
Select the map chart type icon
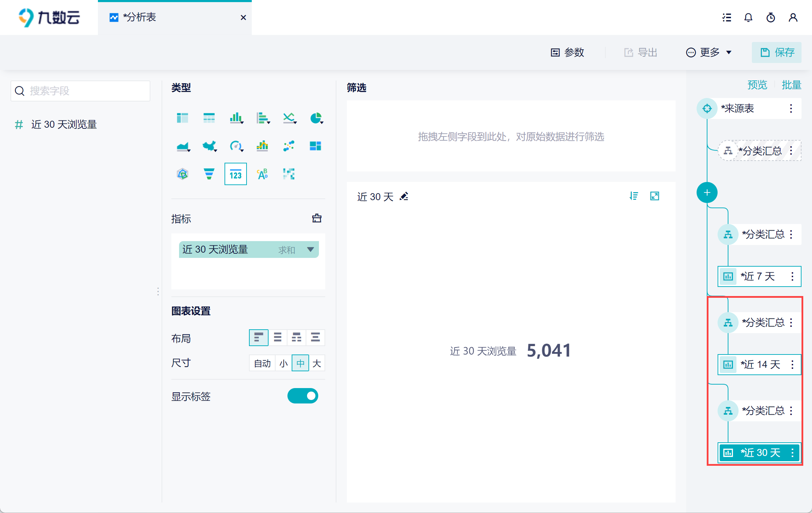[x=209, y=146]
